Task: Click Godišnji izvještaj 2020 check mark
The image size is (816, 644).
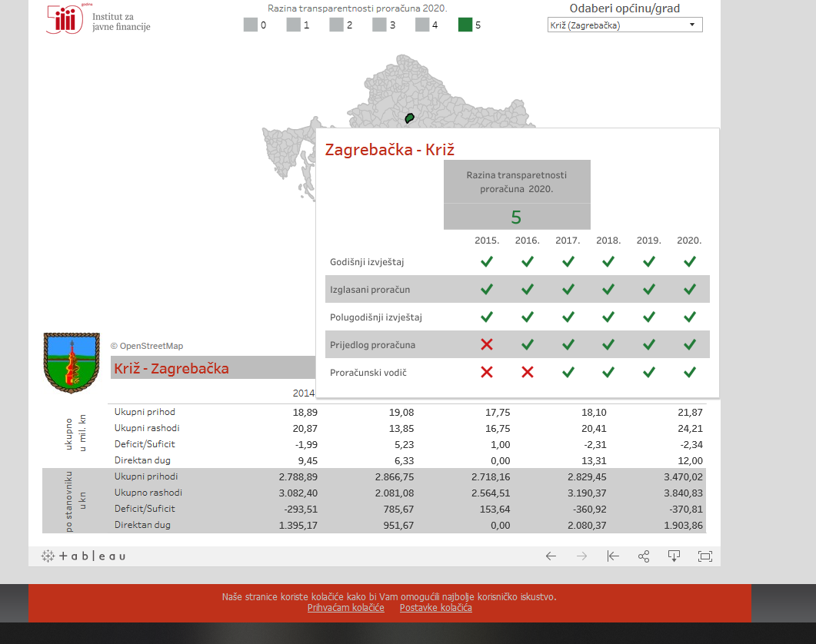Action: [x=689, y=262]
